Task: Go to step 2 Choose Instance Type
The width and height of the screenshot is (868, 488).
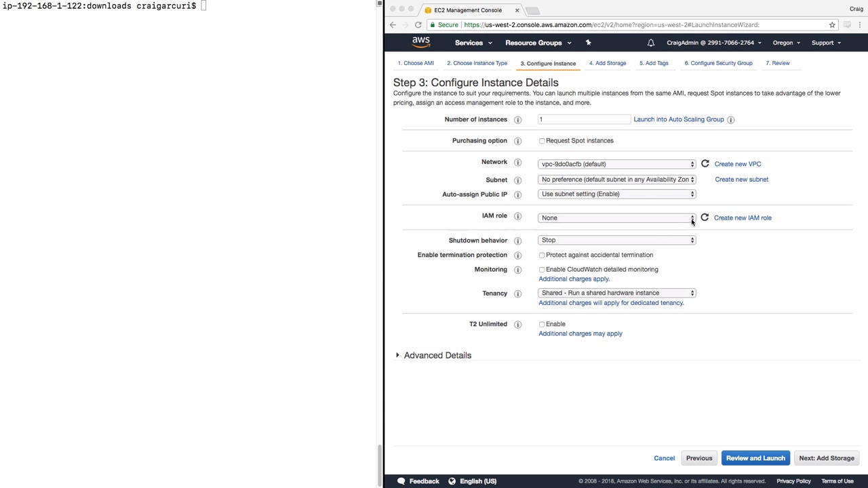Action: click(x=477, y=63)
